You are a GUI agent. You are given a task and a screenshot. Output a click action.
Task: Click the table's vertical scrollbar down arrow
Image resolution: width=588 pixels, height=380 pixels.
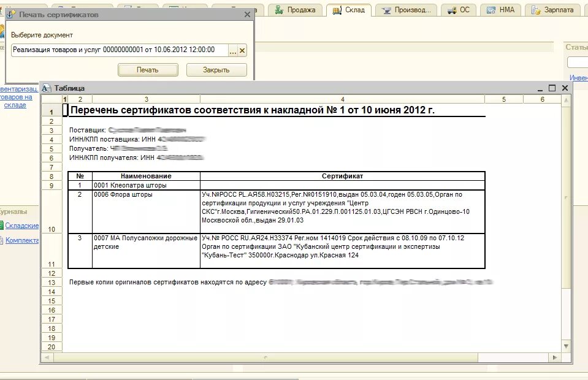[x=567, y=346]
